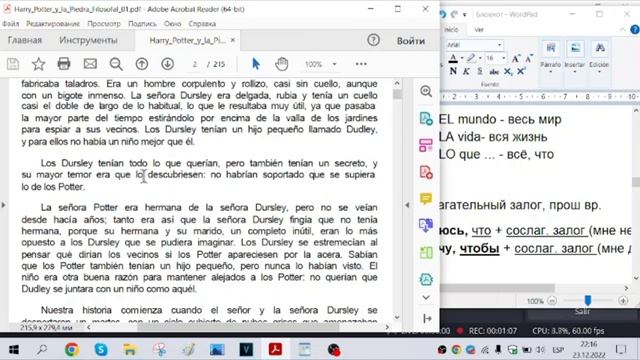Select the arrow selection tool in Acrobat
Viewport: 640px width, 360px height.
pyautogui.click(x=256, y=64)
